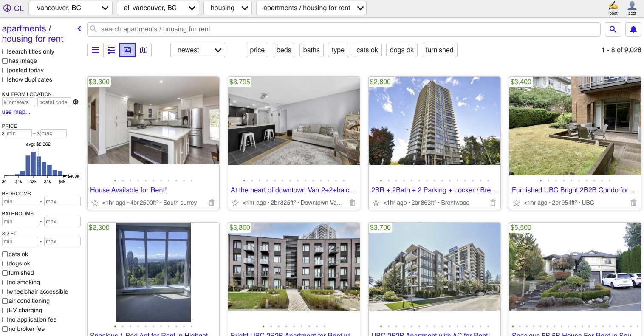This screenshot has width=644, height=336.
Task: Toggle the top cats ok filter button
Action: coord(367,50)
